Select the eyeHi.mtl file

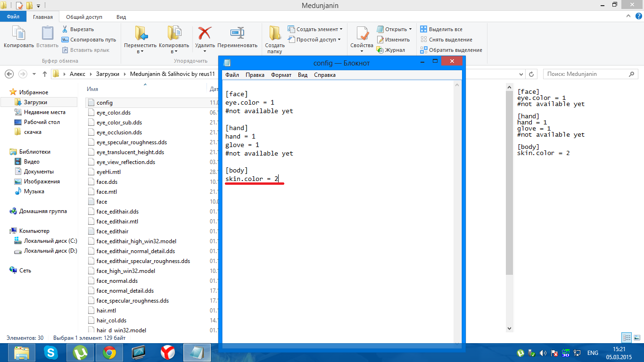pyautogui.click(x=108, y=172)
